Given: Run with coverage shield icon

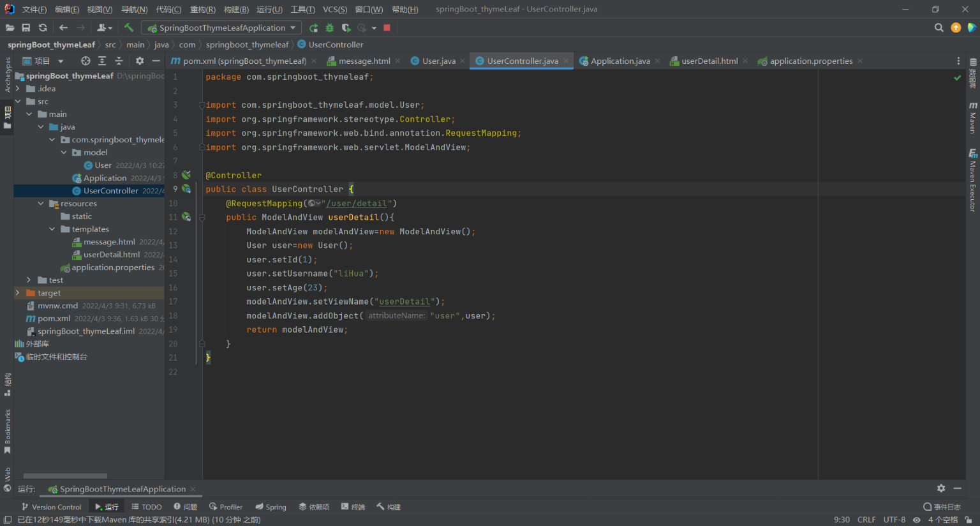Looking at the screenshot, I should pos(346,27).
